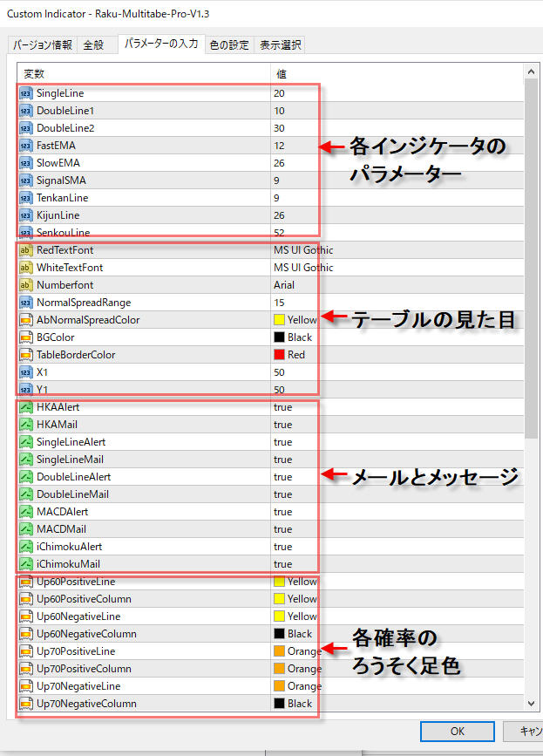Open the バージョン情報 tab
543x756 pixels.
pos(43,44)
